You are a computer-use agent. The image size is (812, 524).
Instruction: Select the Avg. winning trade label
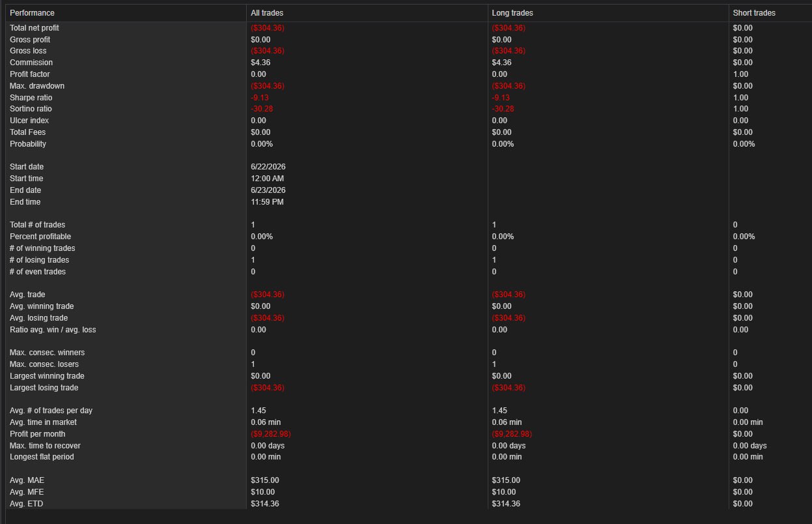(x=42, y=306)
